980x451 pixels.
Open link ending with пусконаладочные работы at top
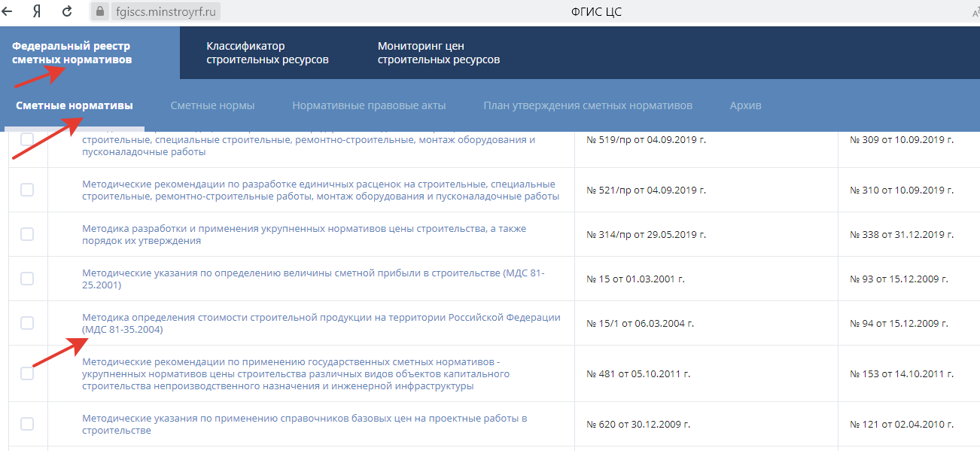(x=309, y=145)
